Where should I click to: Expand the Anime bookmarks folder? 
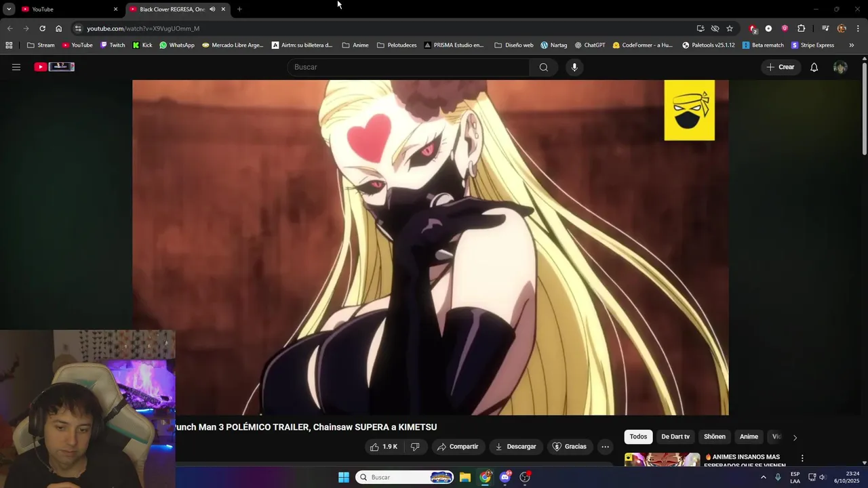[355, 45]
